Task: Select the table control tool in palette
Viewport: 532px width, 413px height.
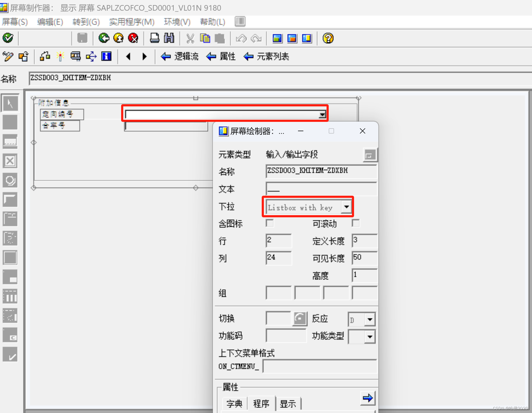Action: coord(10,296)
